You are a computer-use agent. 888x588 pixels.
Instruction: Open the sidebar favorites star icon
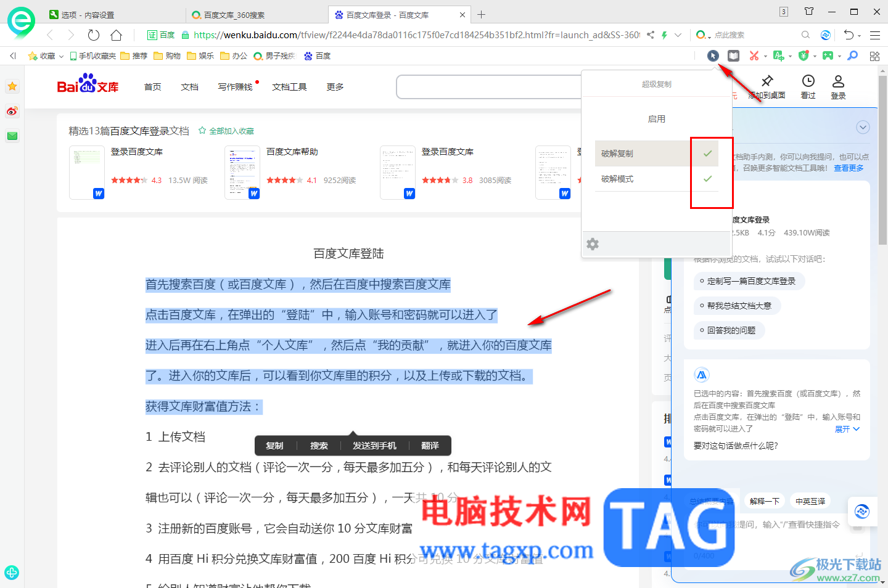pyautogui.click(x=12, y=87)
